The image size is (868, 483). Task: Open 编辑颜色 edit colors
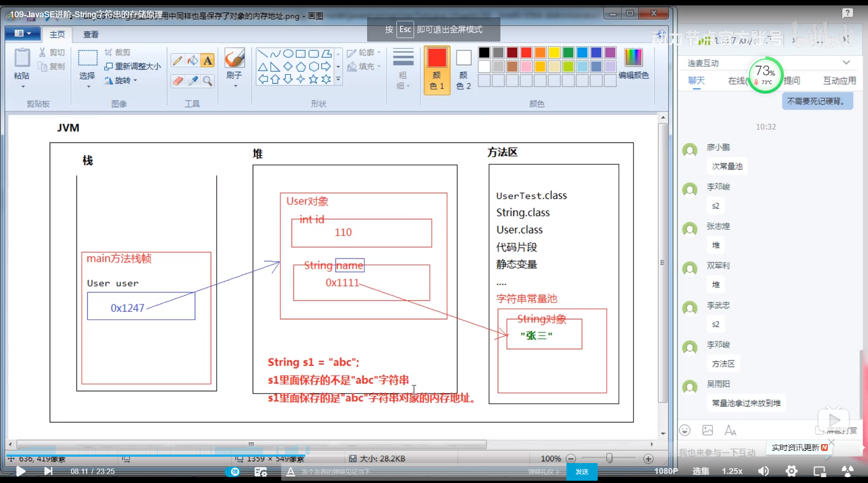[633, 64]
